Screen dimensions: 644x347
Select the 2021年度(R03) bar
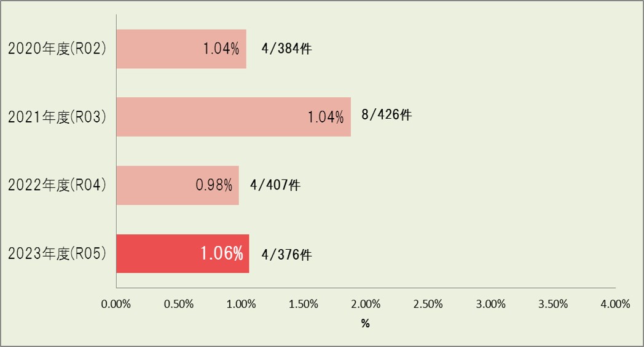point(234,117)
